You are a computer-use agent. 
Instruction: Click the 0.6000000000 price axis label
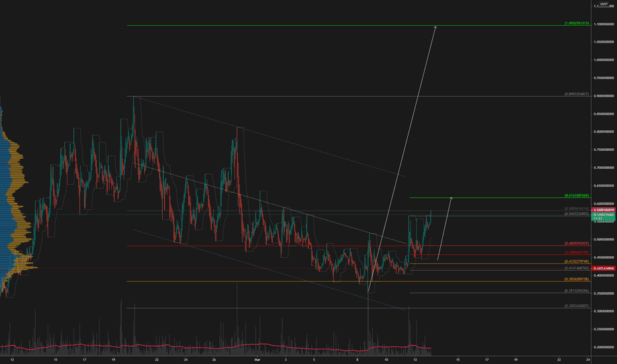604,203
